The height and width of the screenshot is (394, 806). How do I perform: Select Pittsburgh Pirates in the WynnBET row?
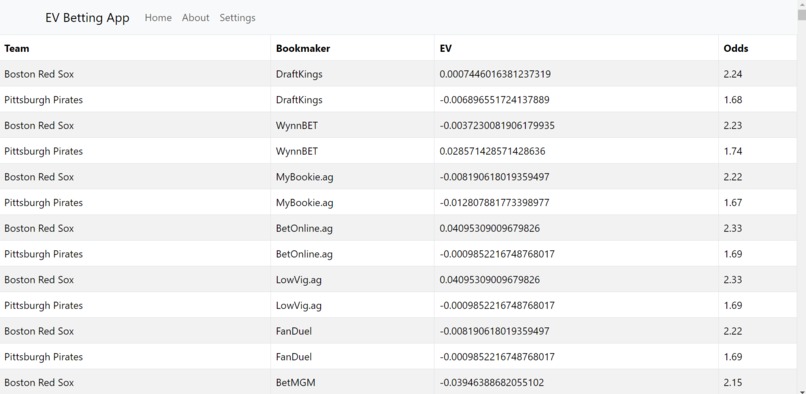pos(44,151)
